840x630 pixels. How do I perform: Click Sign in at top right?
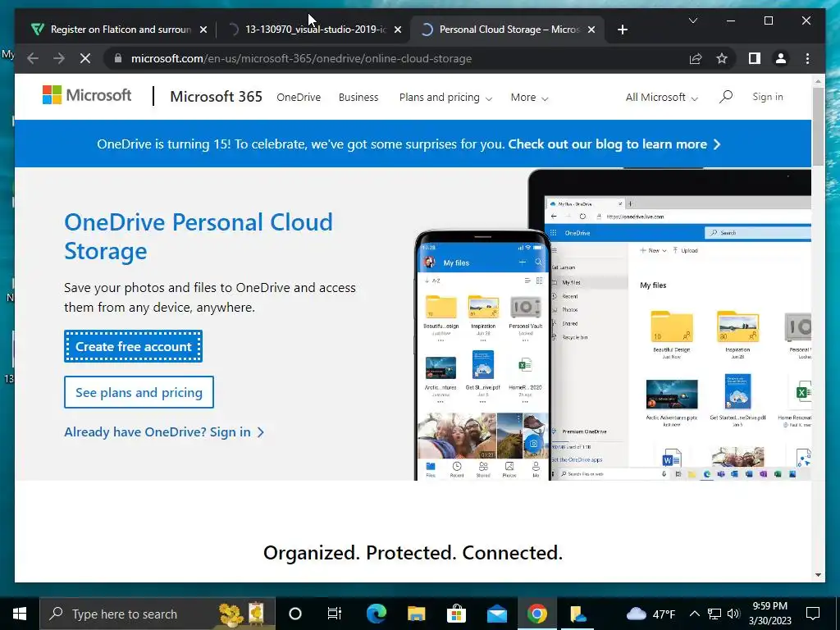(767, 97)
